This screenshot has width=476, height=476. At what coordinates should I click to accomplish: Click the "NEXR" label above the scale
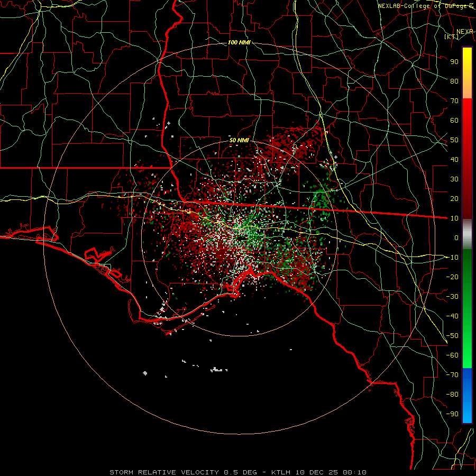click(x=465, y=32)
